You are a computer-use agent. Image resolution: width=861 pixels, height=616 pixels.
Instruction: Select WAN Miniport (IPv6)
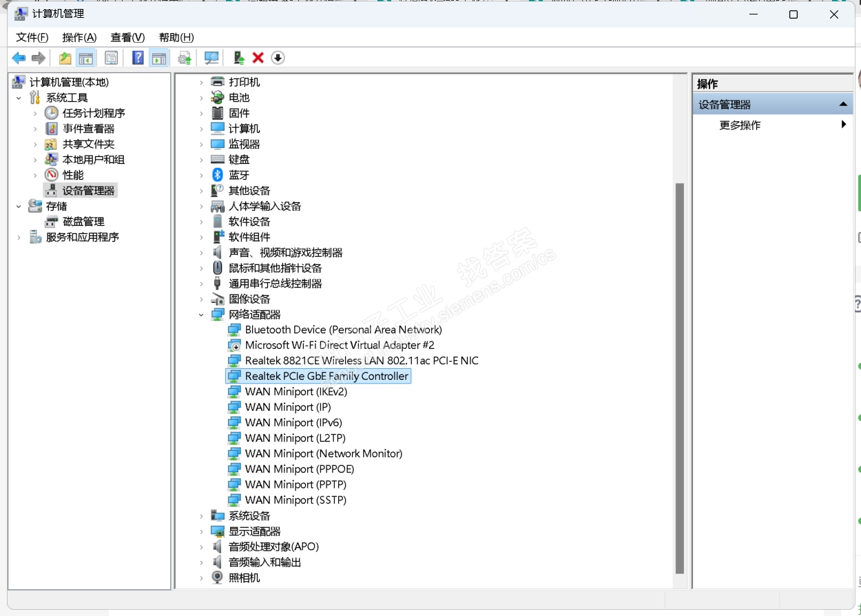pos(293,423)
